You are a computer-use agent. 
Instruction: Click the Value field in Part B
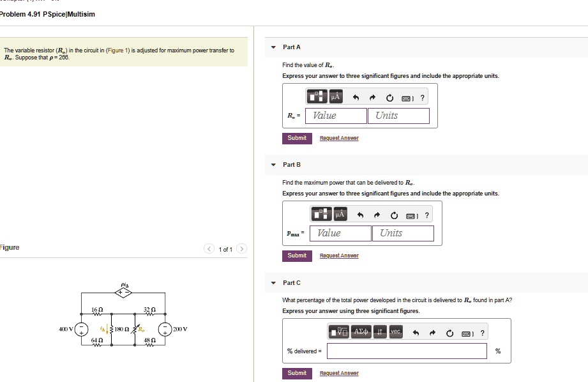point(340,233)
